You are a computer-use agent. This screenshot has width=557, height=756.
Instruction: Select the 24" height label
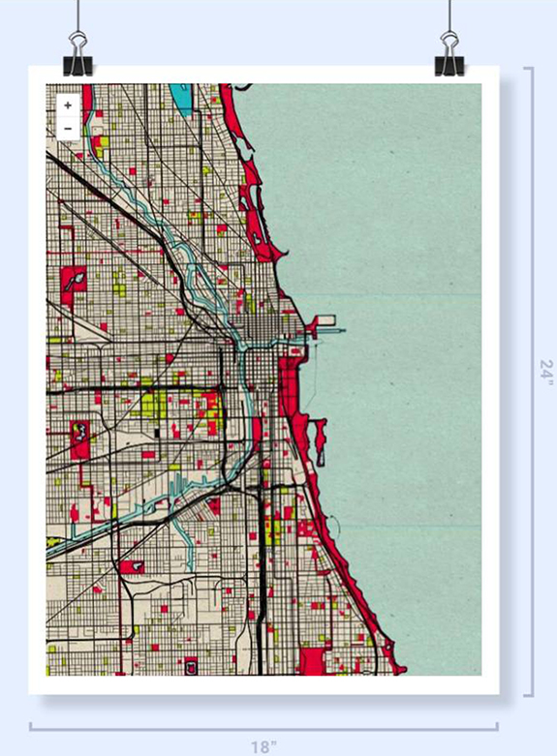pos(547,373)
